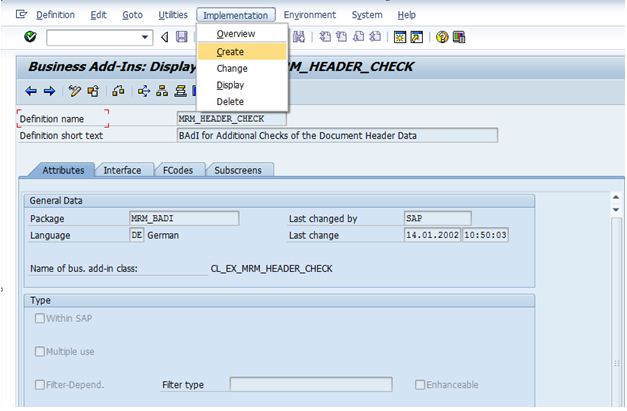Click the blue forward arrow icon
Screen dimensions: 627x411
47,91
